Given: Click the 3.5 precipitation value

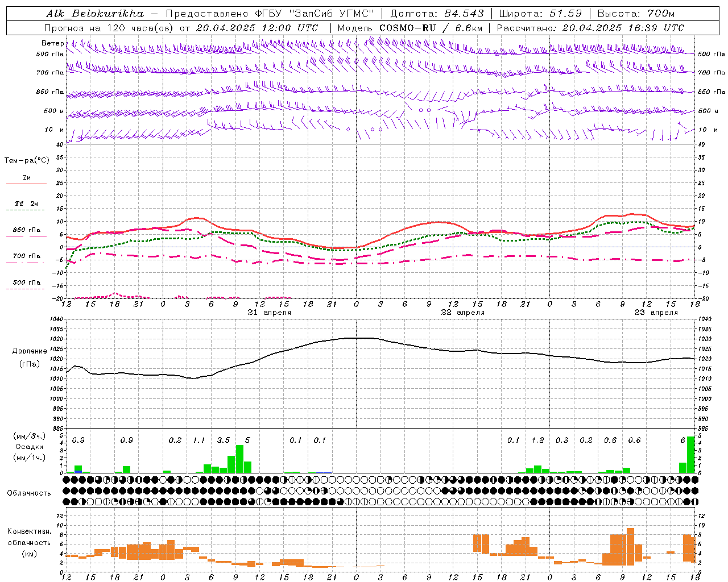Looking at the screenshot, I should tap(224, 440).
